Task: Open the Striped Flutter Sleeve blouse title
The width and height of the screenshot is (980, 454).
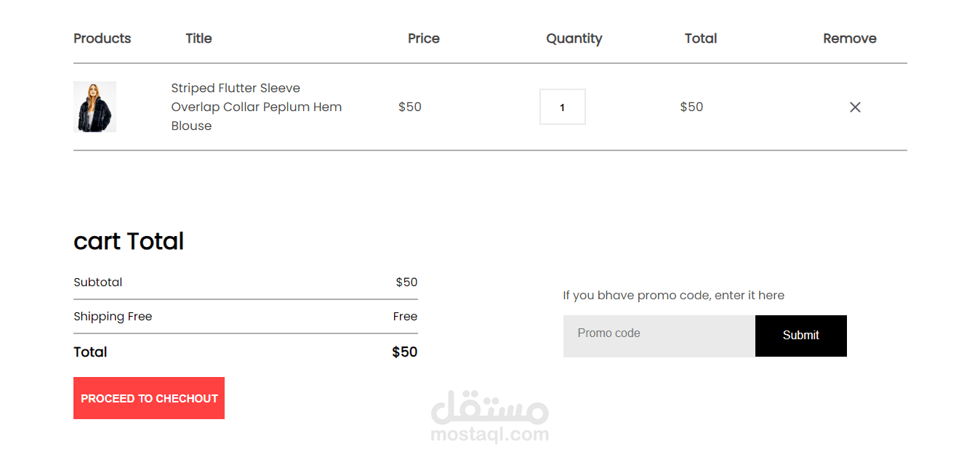Action: click(x=256, y=107)
